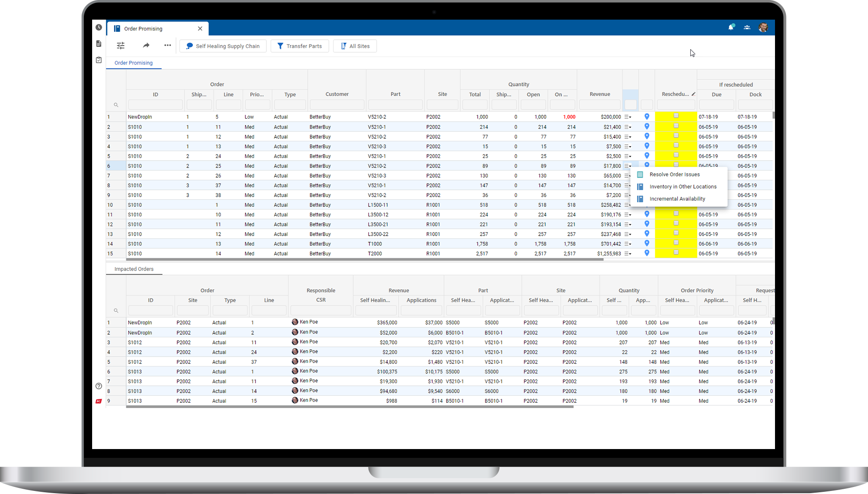Switch to the Impacted Orders tab
The height and width of the screenshot is (494, 868).
point(134,269)
